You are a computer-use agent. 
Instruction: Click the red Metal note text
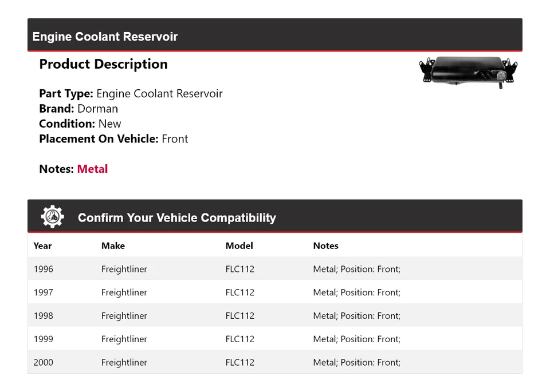click(92, 169)
